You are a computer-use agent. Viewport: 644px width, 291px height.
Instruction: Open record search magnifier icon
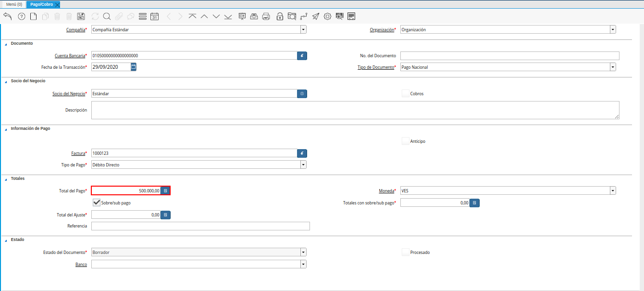click(107, 16)
